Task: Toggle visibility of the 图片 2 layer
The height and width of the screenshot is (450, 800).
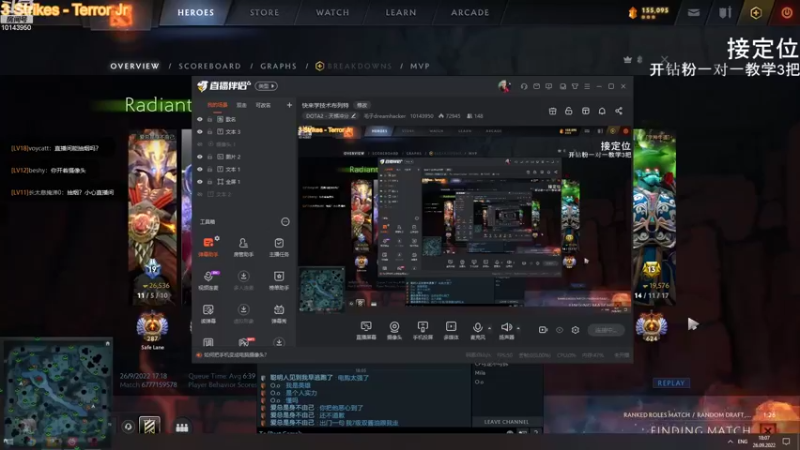Action: coord(199,157)
